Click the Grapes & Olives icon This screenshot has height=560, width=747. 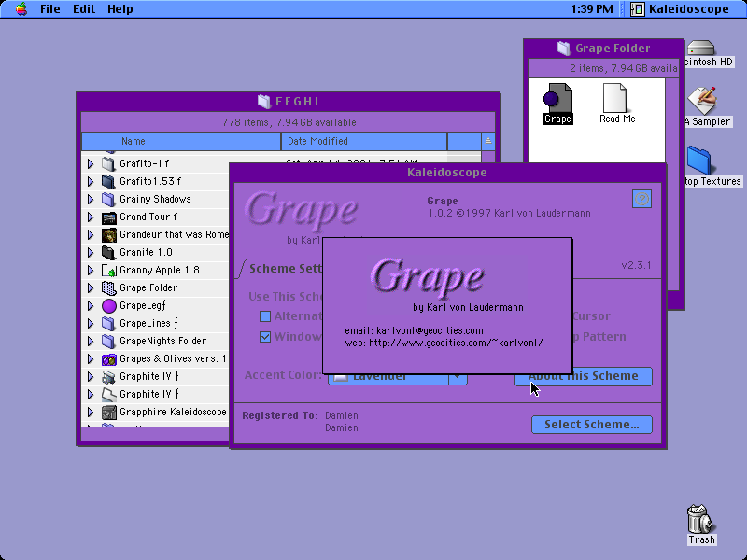tap(108, 359)
